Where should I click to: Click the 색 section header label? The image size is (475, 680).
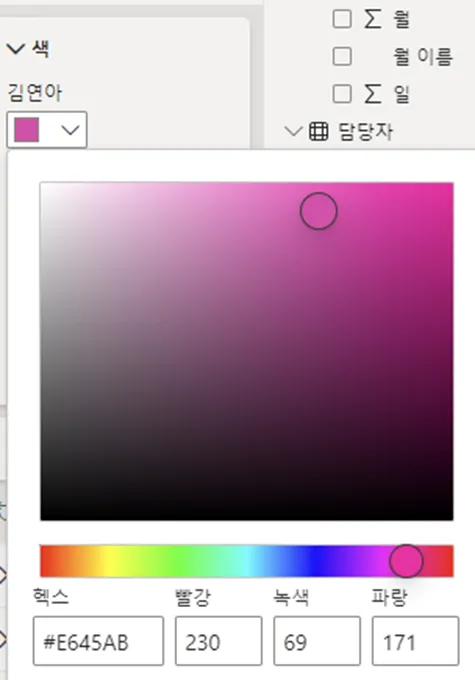pos(40,49)
